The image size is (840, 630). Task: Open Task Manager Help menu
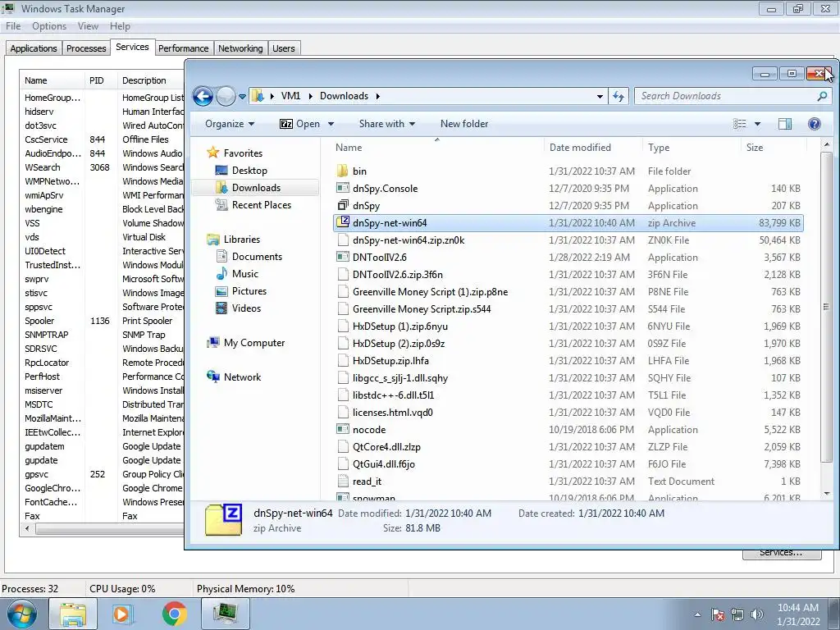tap(120, 26)
